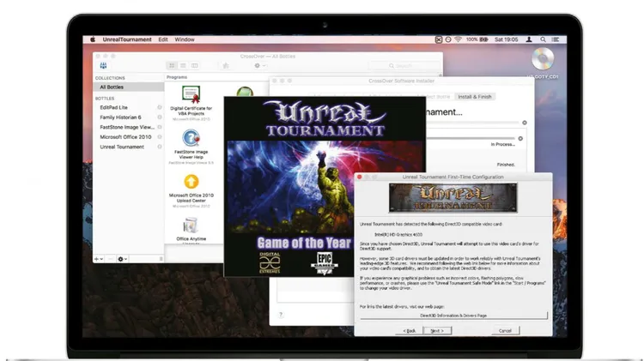This screenshot has width=644, height=361.
Task: Switch CrossOver to list view
Action: click(183, 66)
